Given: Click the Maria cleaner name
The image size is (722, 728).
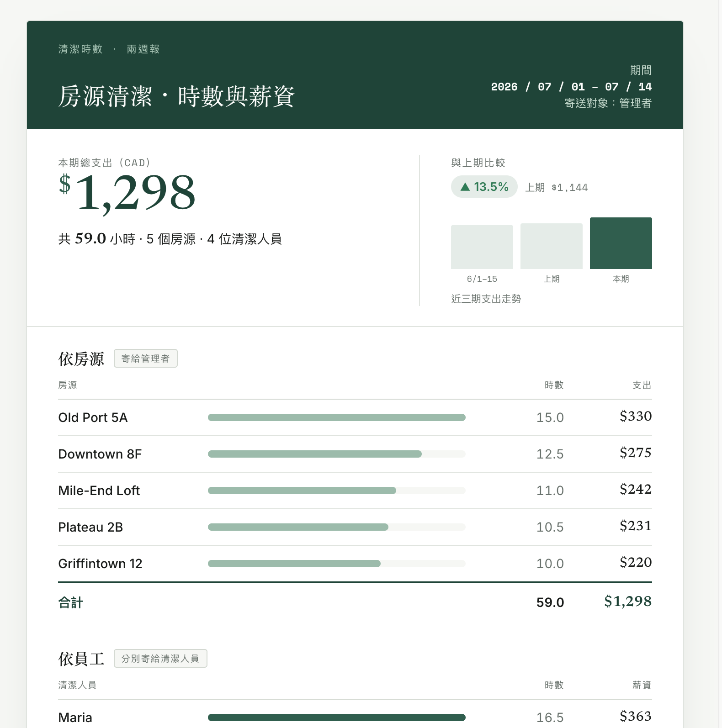Looking at the screenshot, I should (x=75, y=717).
